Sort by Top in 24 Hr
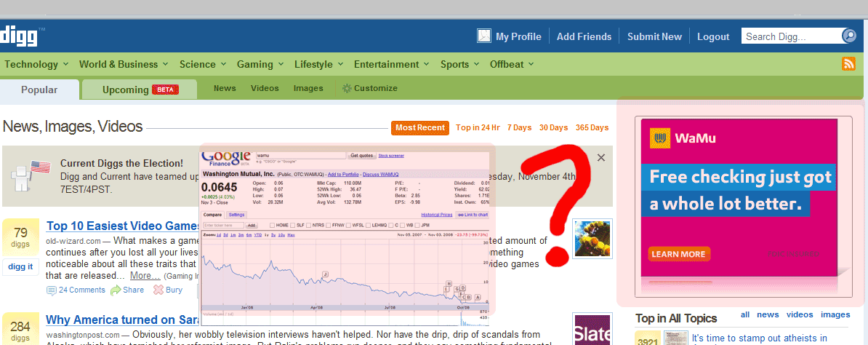868x345 pixels. click(x=478, y=127)
